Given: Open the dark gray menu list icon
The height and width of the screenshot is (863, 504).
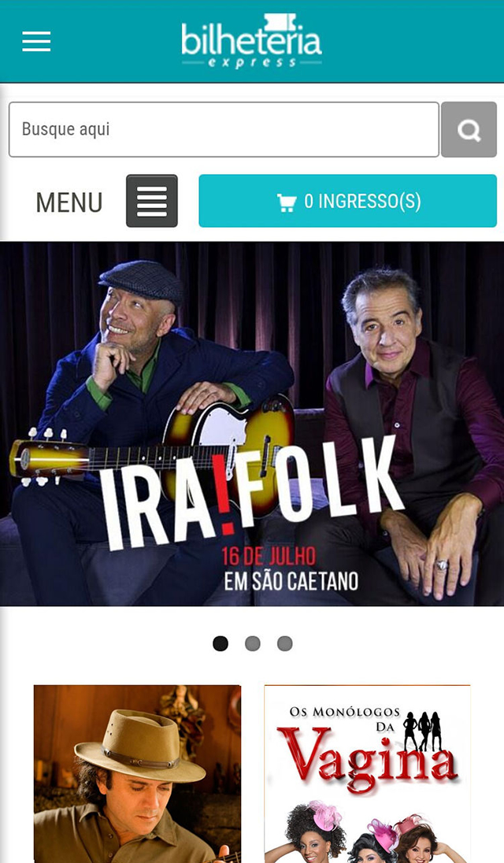Looking at the screenshot, I should tap(152, 201).
